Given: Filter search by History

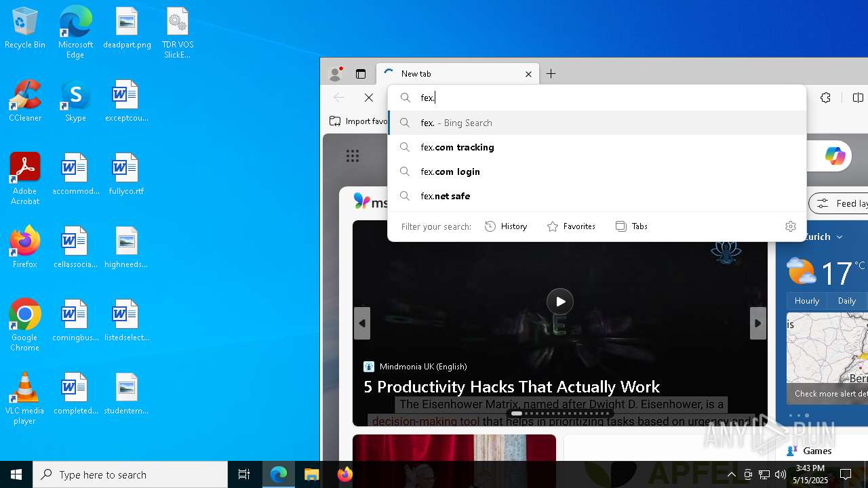Looking at the screenshot, I should (x=506, y=226).
